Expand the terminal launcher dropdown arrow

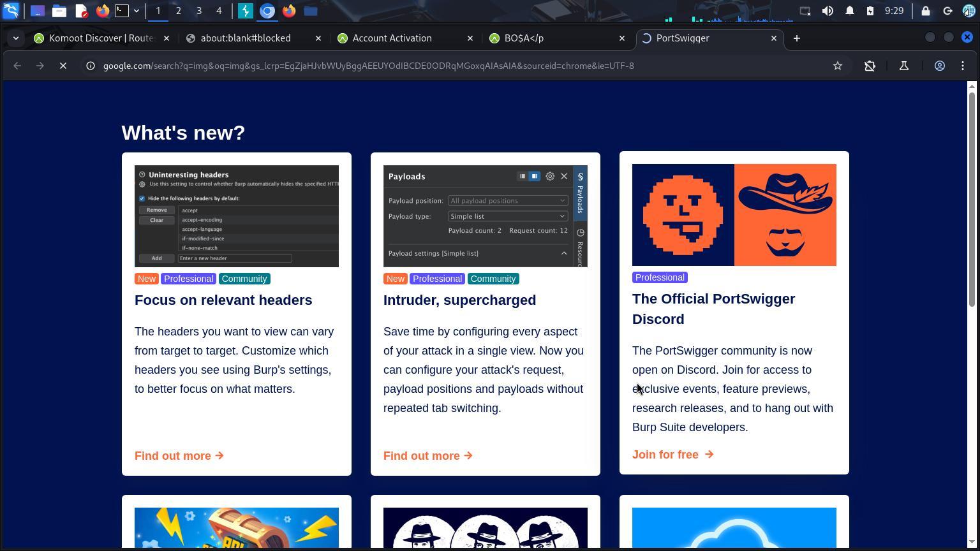tap(137, 11)
